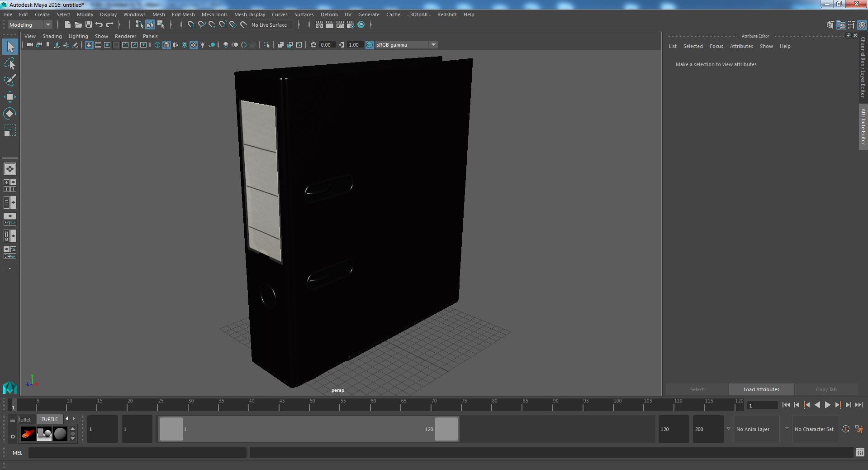Click the No Live Surface field
This screenshot has height=470, width=868.
click(271, 25)
